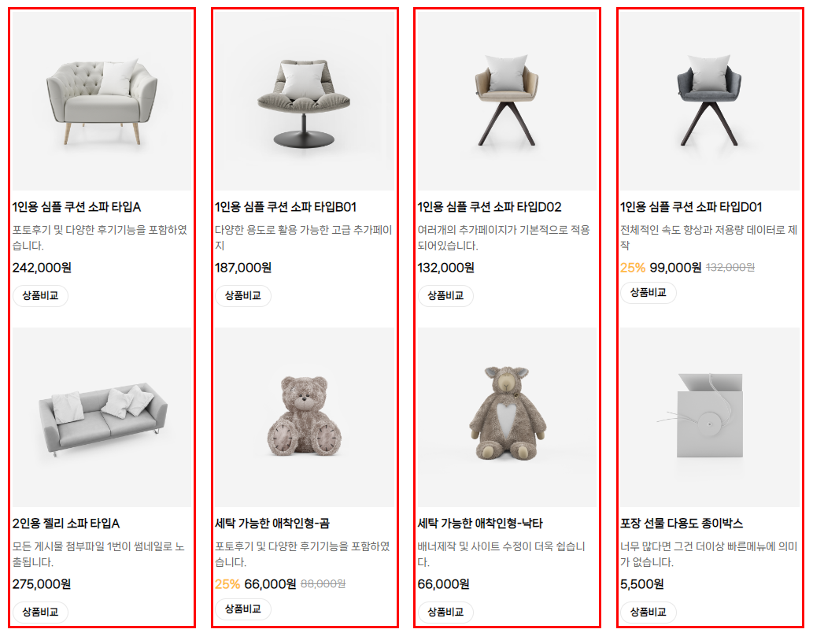
Task: Open the 1인용 심플 쿠션 소파 타입B01 title
Action: click(286, 207)
